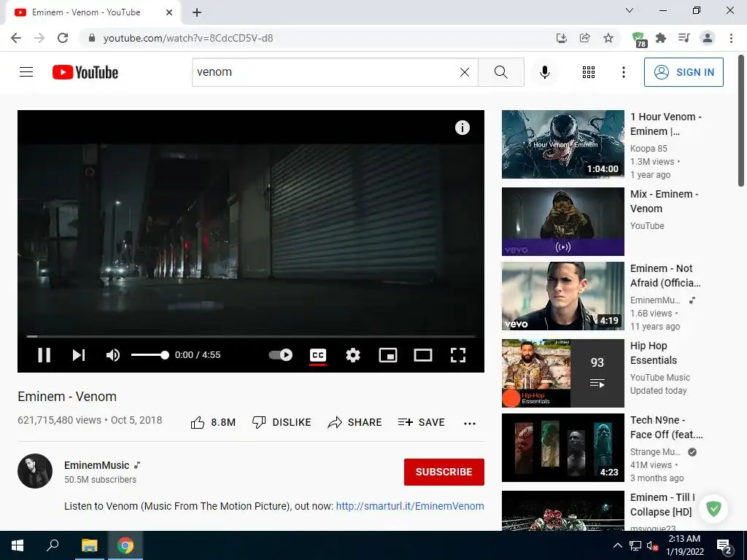
Task: Open the Extensions puzzle icon
Action: pyautogui.click(x=661, y=38)
